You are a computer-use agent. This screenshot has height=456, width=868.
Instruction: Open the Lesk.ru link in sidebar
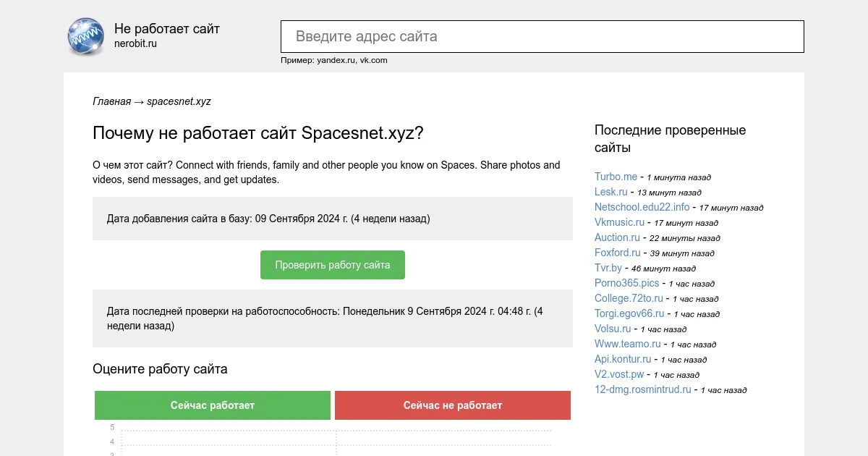[x=611, y=192]
